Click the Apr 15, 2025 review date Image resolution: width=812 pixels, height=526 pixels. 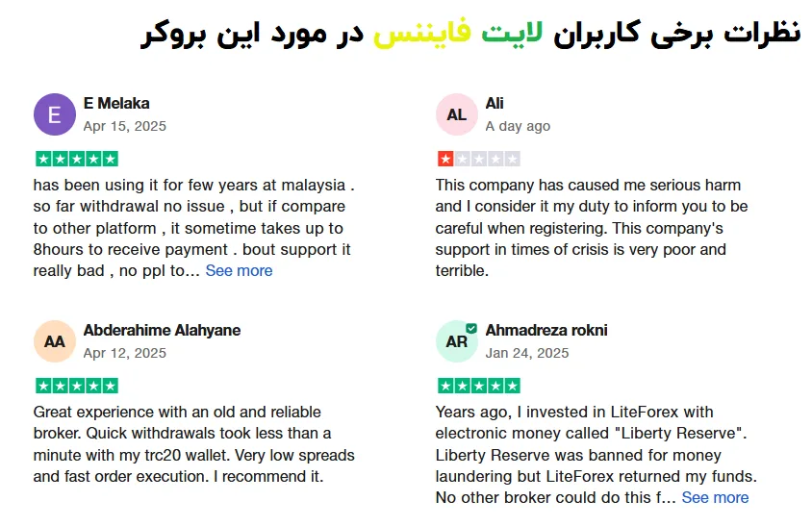tap(125, 126)
